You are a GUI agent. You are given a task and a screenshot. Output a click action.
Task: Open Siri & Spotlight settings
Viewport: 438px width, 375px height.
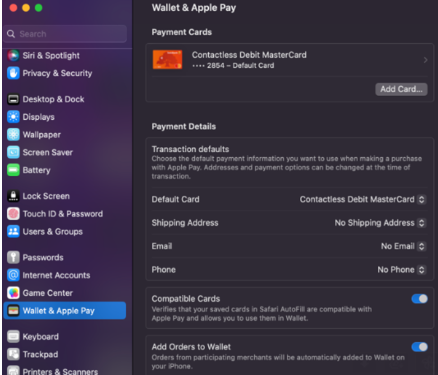[x=51, y=55]
